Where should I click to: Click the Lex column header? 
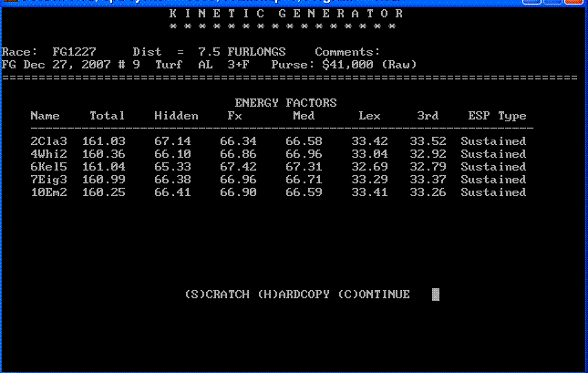[x=369, y=116]
